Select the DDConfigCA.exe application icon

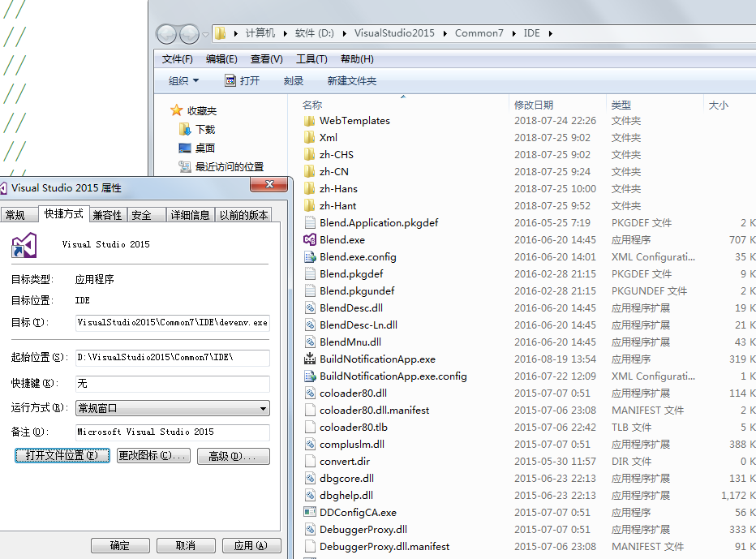[x=310, y=512]
